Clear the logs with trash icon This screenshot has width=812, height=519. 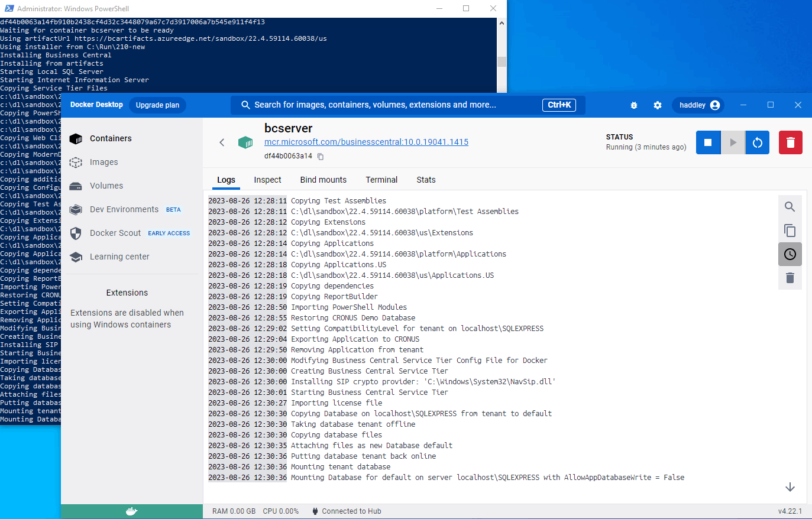790,278
